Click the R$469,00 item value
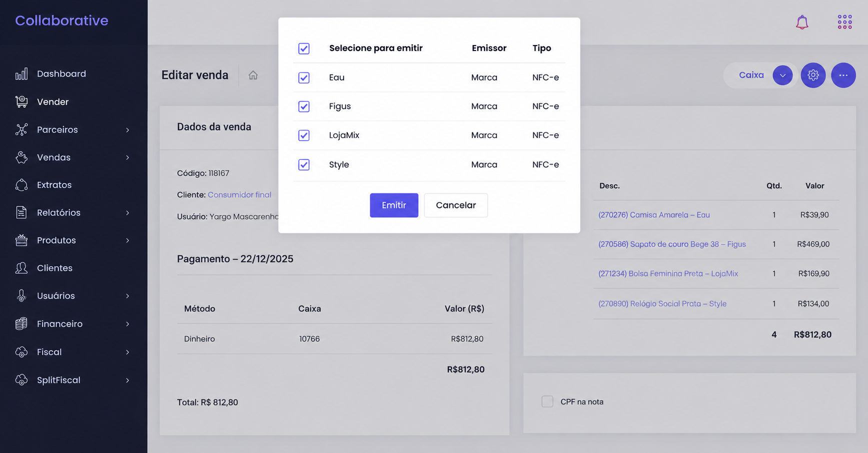Viewport: 868px width, 453px height. [813, 244]
